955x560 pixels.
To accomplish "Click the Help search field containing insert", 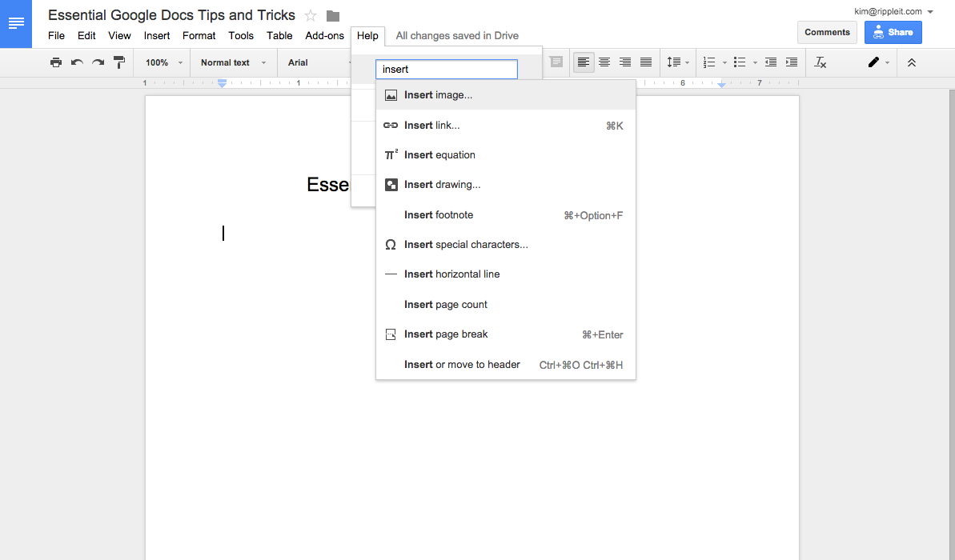I will pyautogui.click(x=447, y=70).
